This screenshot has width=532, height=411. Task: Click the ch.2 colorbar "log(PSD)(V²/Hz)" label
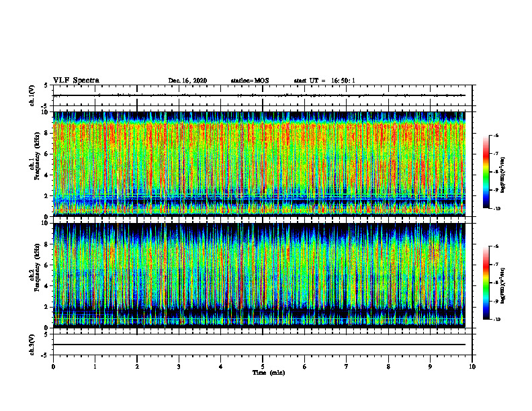click(x=503, y=286)
